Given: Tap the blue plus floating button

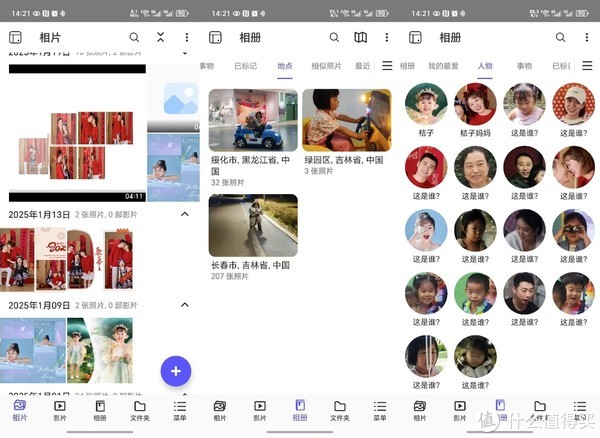Looking at the screenshot, I should (176, 371).
